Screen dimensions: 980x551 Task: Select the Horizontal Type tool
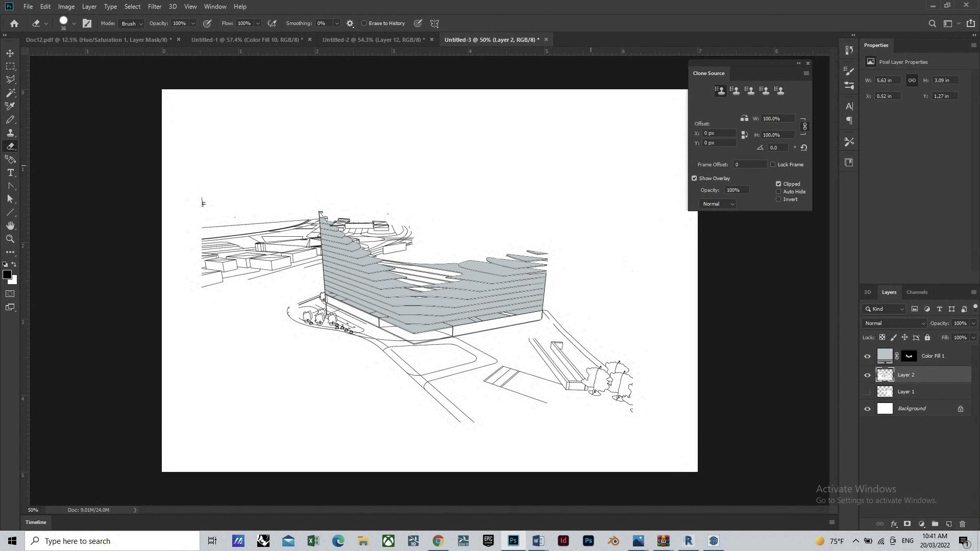pyautogui.click(x=10, y=173)
